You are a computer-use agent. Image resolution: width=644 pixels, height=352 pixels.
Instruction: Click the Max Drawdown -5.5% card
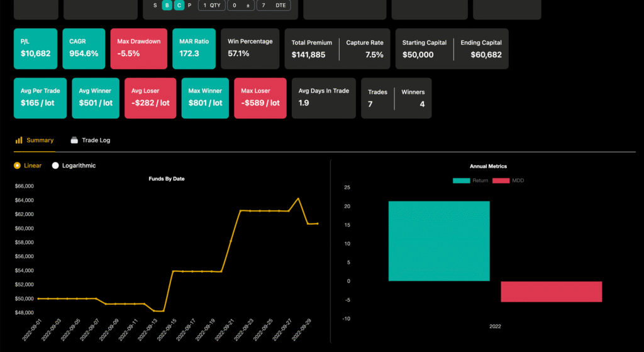pyautogui.click(x=139, y=48)
